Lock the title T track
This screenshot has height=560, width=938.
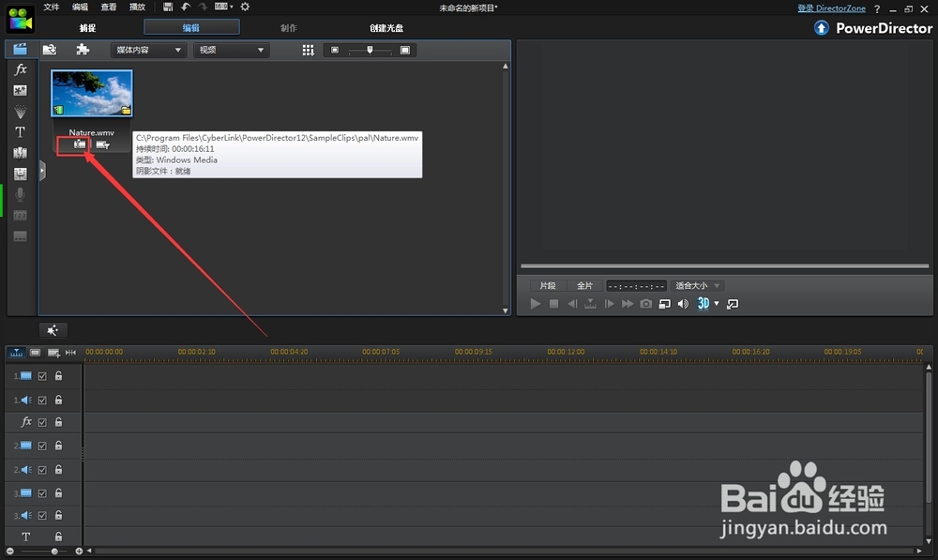click(x=58, y=536)
